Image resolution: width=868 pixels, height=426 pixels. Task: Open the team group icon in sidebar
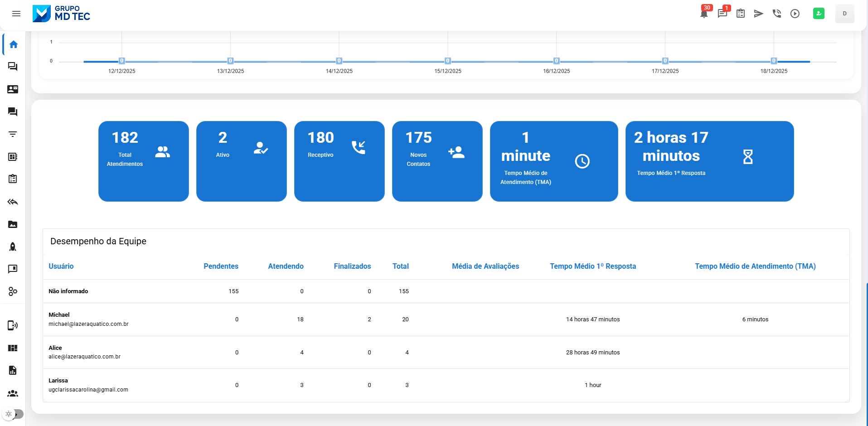pyautogui.click(x=13, y=393)
